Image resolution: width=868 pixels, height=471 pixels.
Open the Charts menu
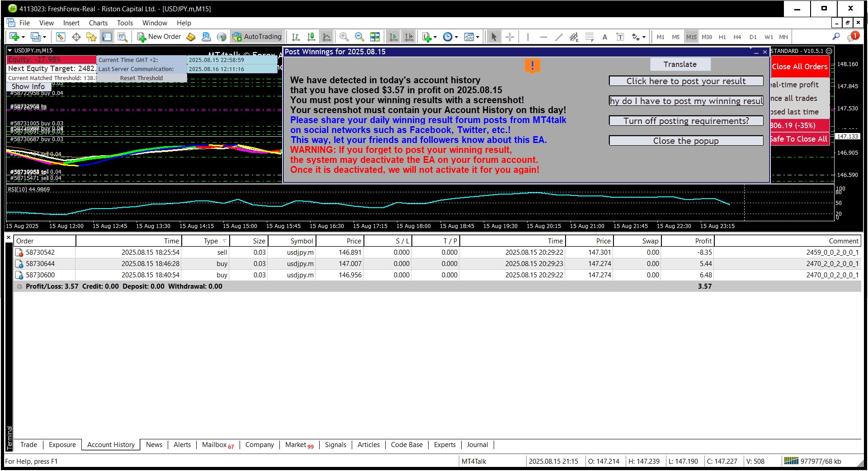(x=98, y=23)
